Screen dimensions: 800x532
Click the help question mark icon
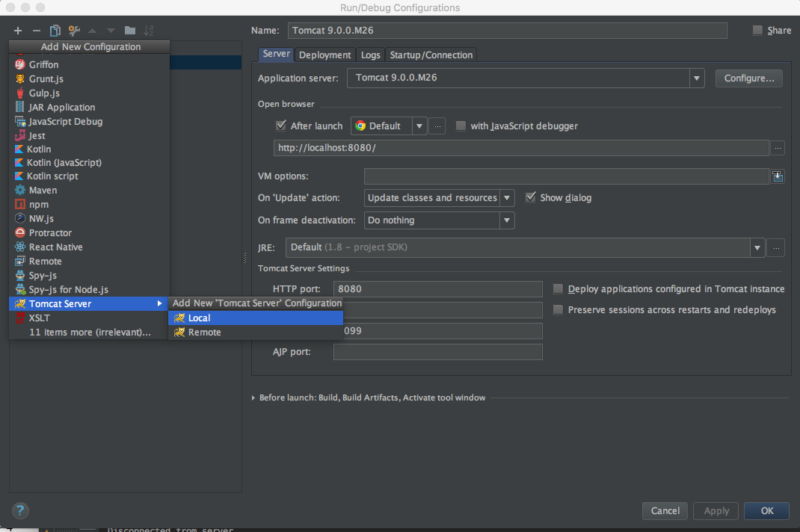pyautogui.click(x=20, y=510)
